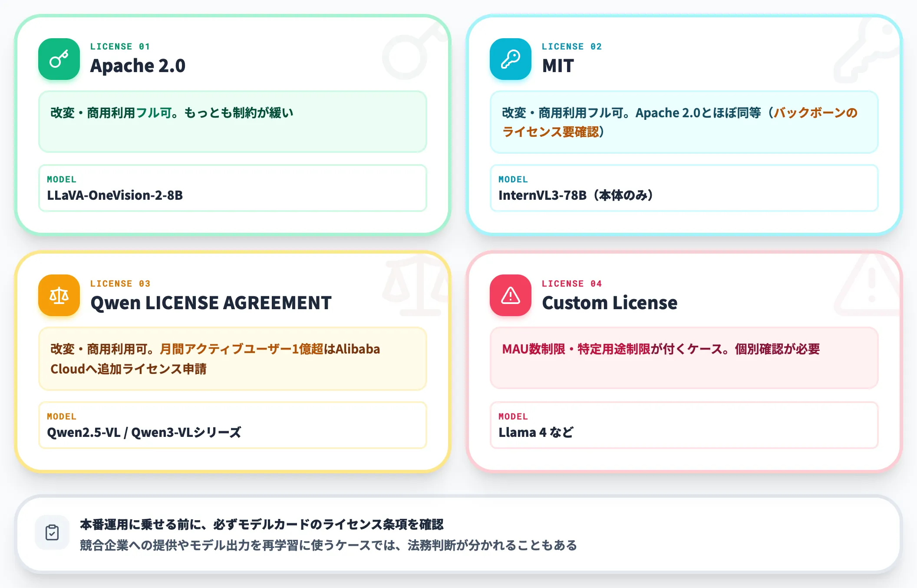The height and width of the screenshot is (588, 917).
Task: Click the MODEL label in the Qwen card
Action: point(62,416)
